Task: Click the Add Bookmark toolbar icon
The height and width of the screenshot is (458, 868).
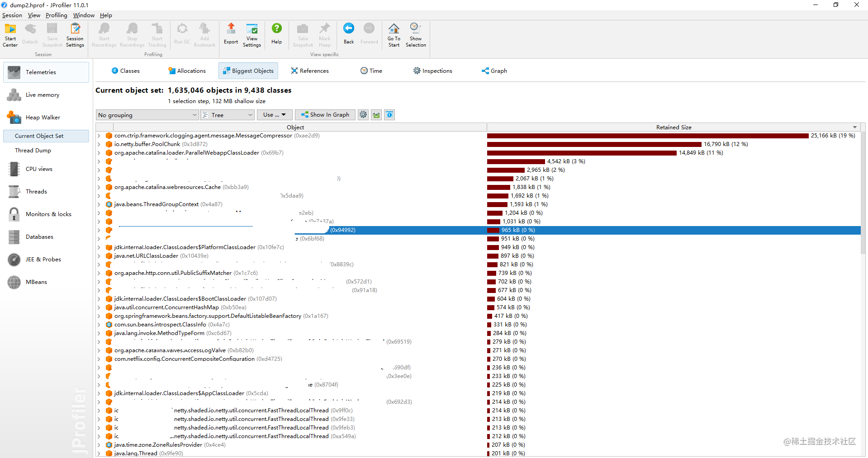Action: (204, 35)
